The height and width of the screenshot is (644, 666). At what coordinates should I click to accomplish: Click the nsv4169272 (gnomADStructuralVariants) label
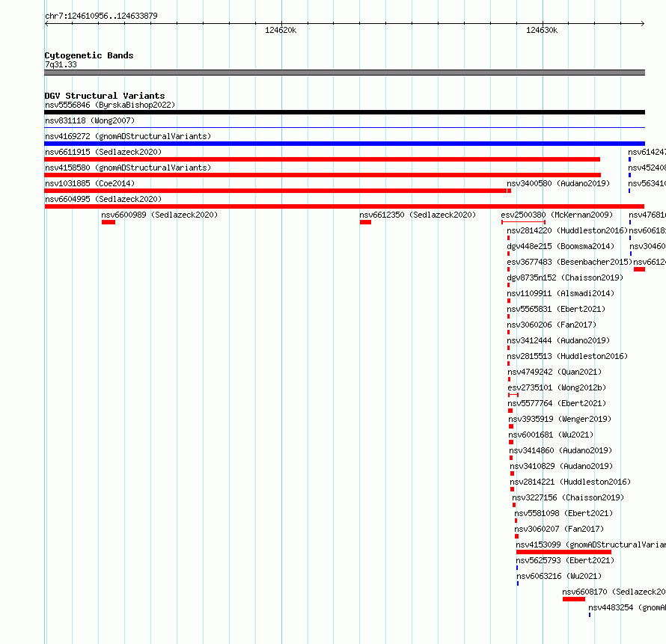(x=128, y=136)
